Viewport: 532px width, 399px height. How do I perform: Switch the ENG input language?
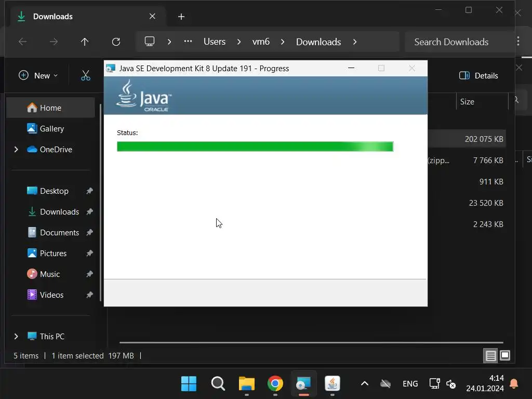(x=410, y=384)
